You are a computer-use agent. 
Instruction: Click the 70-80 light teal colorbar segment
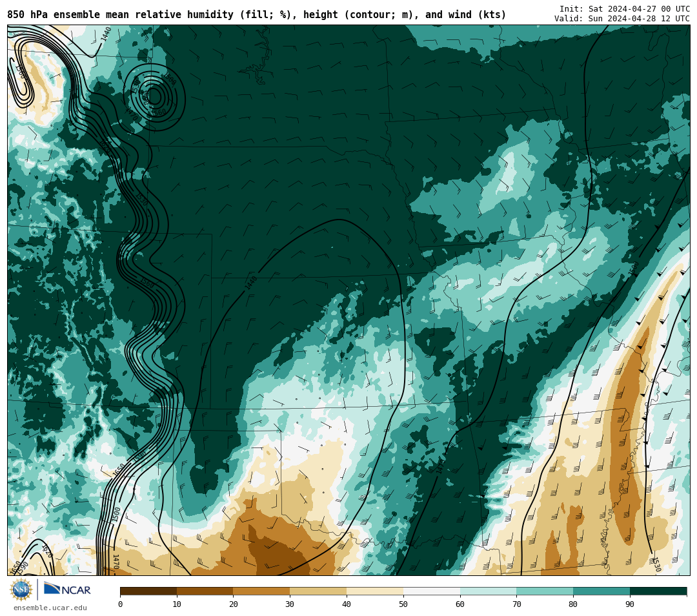(545, 591)
